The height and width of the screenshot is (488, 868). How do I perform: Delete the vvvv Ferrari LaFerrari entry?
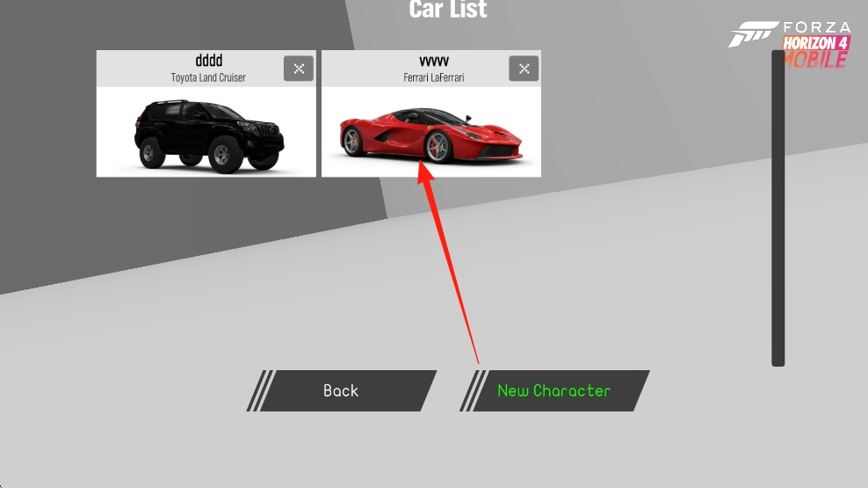coord(524,69)
